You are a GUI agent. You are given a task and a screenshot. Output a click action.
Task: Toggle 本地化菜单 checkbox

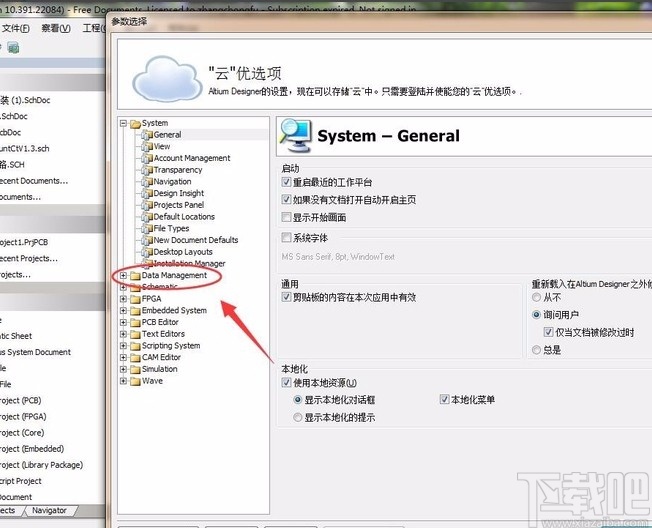click(444, 400)
